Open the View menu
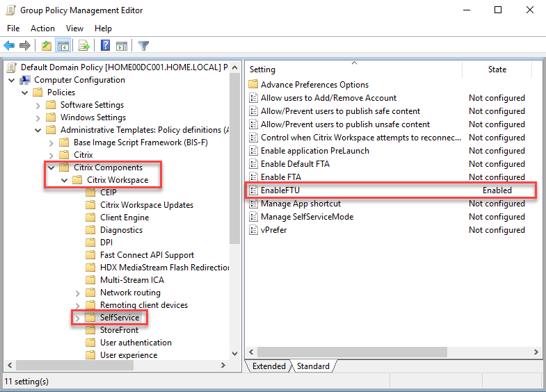The width and height of the screenshot is (546, 392). 74,28
